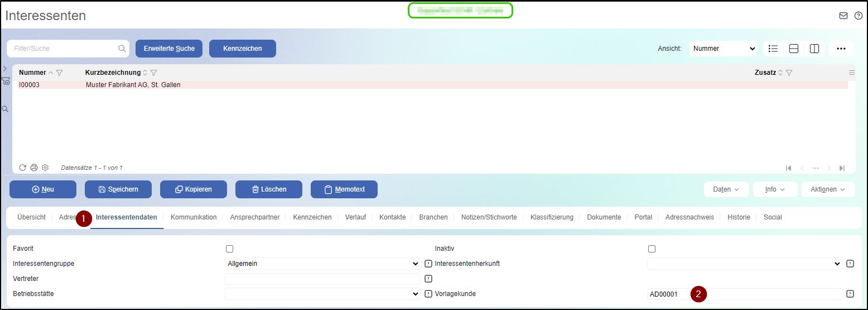
Task: Click the Memotext button
Action: [344, 189]
